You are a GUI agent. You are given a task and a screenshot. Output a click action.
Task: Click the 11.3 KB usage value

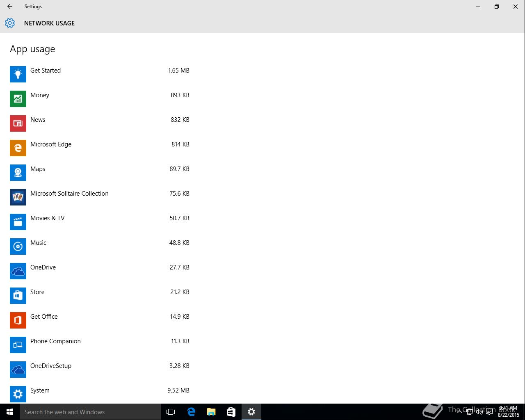point(180,341)
